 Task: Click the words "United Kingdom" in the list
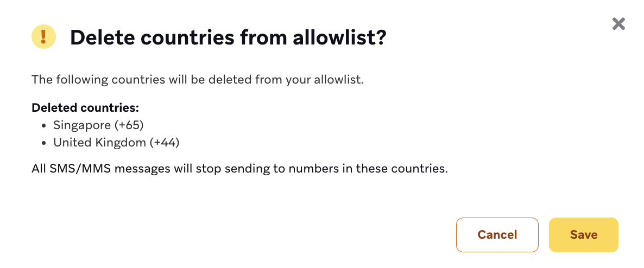[x=99, y=143]
